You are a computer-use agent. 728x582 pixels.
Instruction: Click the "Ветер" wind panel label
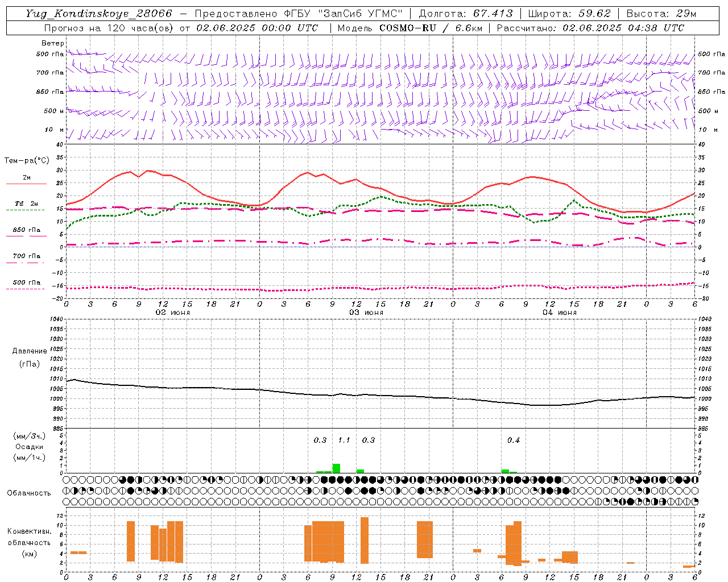(x=53, y=43)
